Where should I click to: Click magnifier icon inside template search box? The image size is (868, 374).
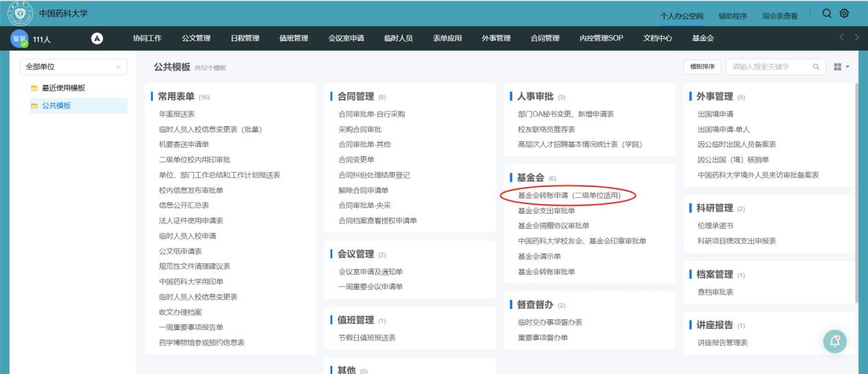coord(815,66)
